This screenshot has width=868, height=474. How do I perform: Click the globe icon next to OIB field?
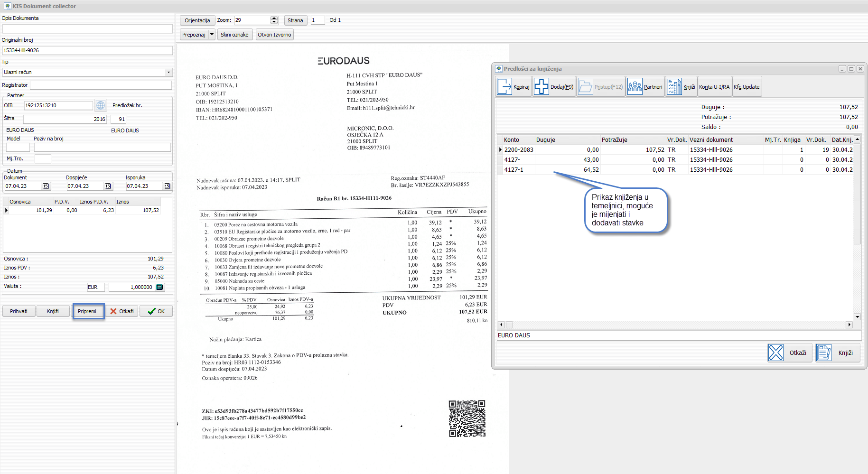[x=101, y=105]
